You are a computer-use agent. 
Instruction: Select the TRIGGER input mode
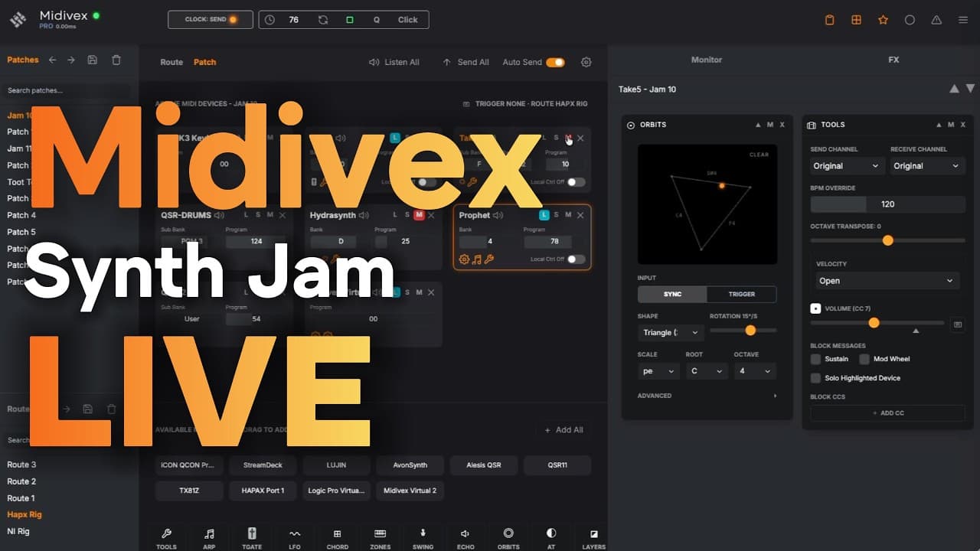[x=741, y=294]
